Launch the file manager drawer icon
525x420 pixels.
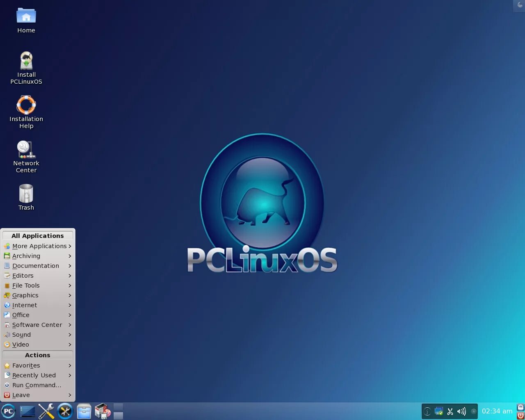(x=84, y=411)
